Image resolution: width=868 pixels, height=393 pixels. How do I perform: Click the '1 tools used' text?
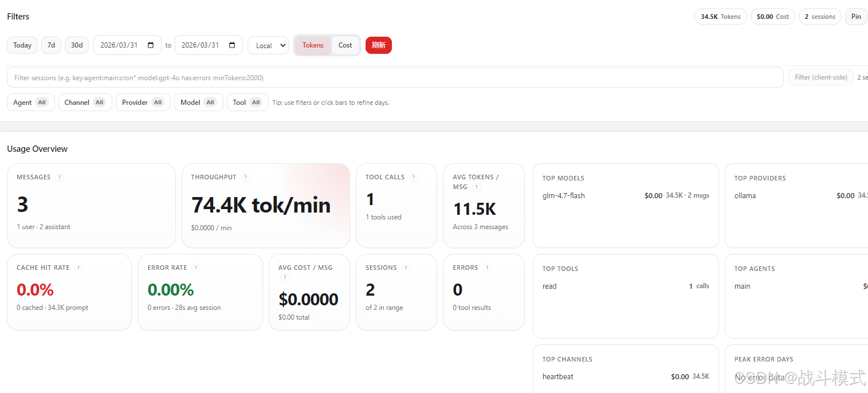point(383,217)
